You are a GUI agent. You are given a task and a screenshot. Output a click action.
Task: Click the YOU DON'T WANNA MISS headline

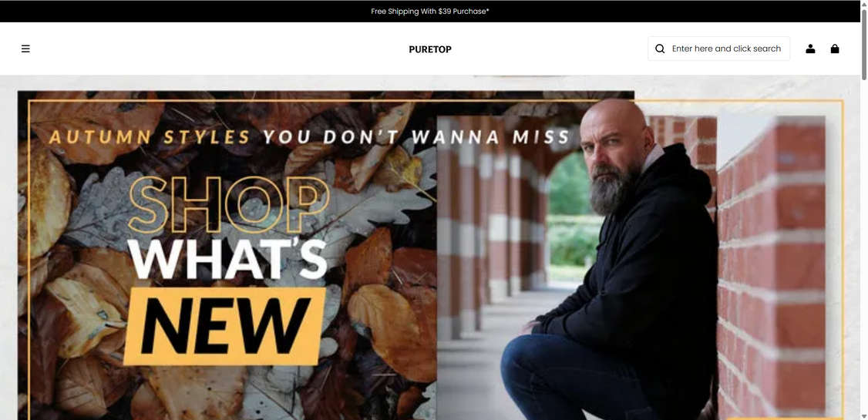pos(416,136)
